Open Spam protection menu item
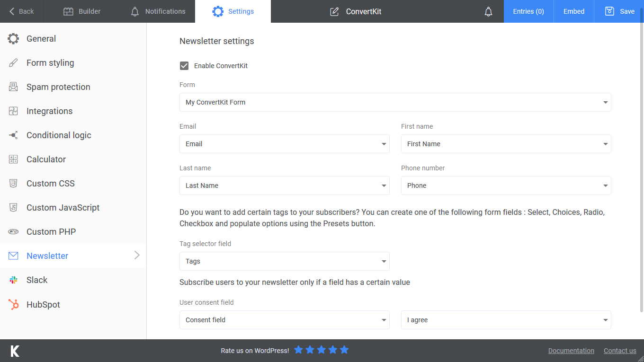This screenshot has width=644, height=362. (x=73, y=87)
